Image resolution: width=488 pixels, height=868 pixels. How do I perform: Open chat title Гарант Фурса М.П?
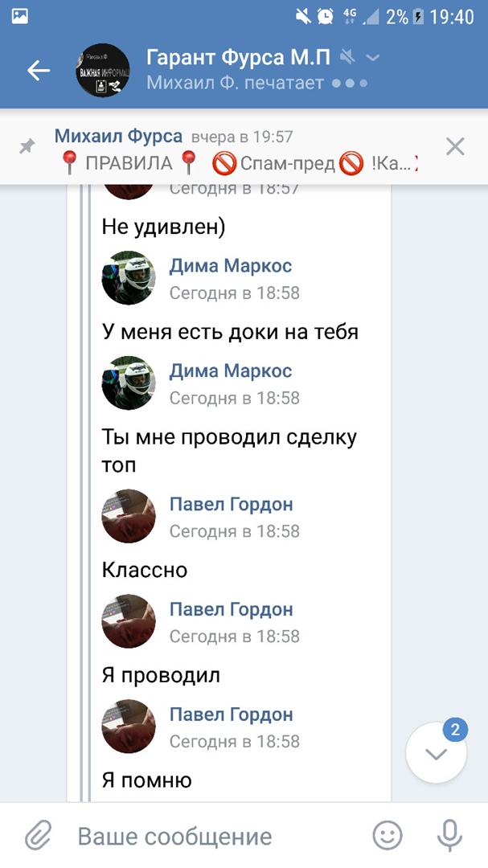[x=238, y=57]
